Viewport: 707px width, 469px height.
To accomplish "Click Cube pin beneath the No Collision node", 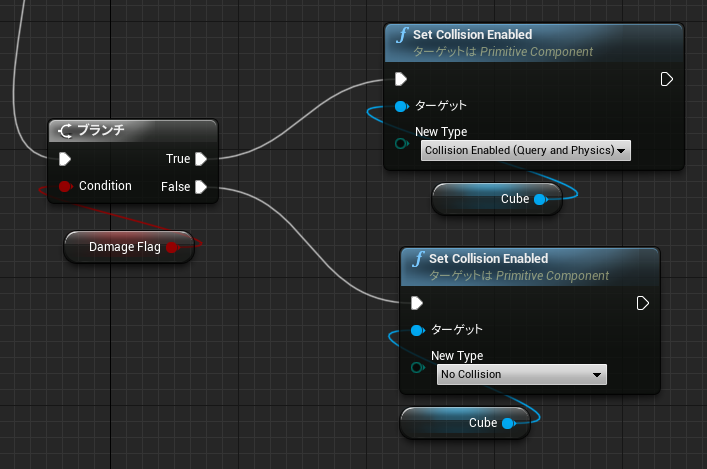I will click(x=508, y=423).
